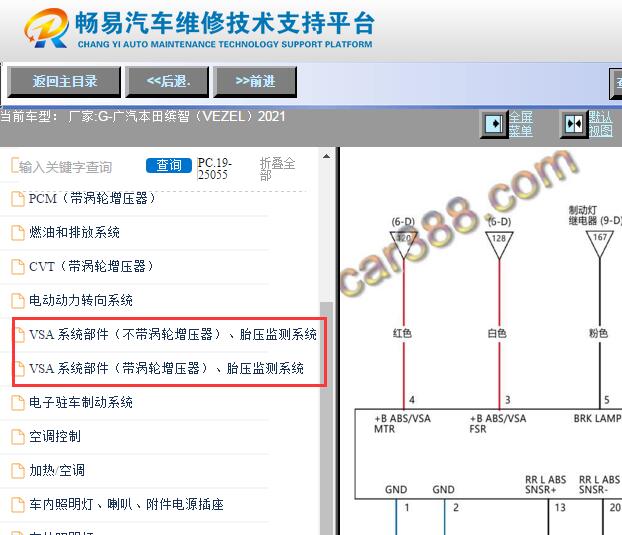The image size is (622, 535).
Task: Collapse all with 折叠全部
Action: point(277,169)
